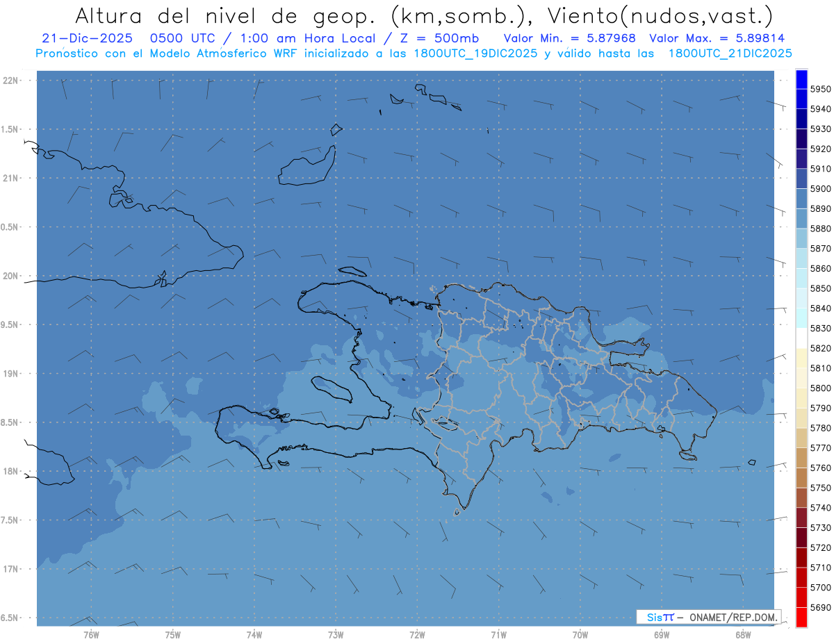Click the '22N' latitude label

[10, 81]
